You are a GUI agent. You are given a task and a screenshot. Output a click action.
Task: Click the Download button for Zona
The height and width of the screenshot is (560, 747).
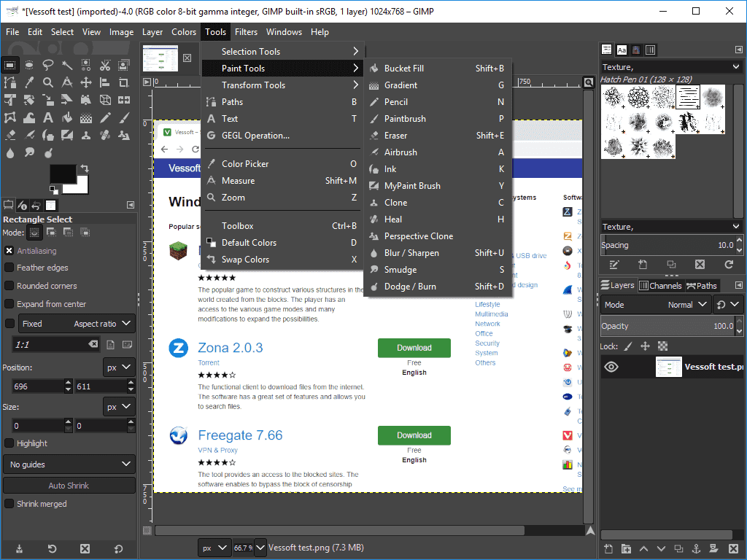click(414, 348)
